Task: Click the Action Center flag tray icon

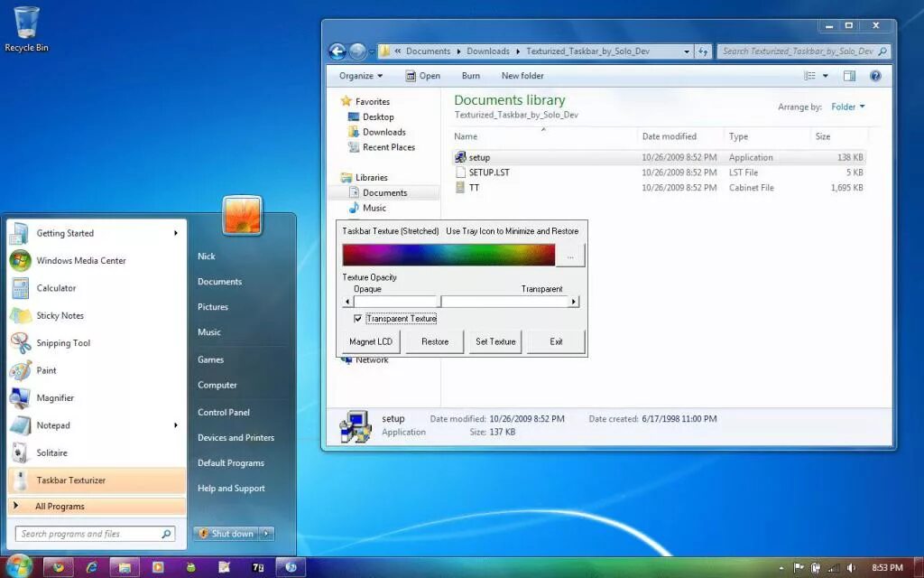Action: click(x=798, y=568)
